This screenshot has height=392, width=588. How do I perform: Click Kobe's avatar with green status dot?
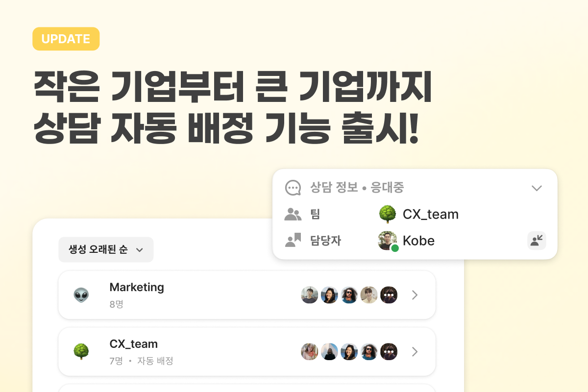click(388, 241)
